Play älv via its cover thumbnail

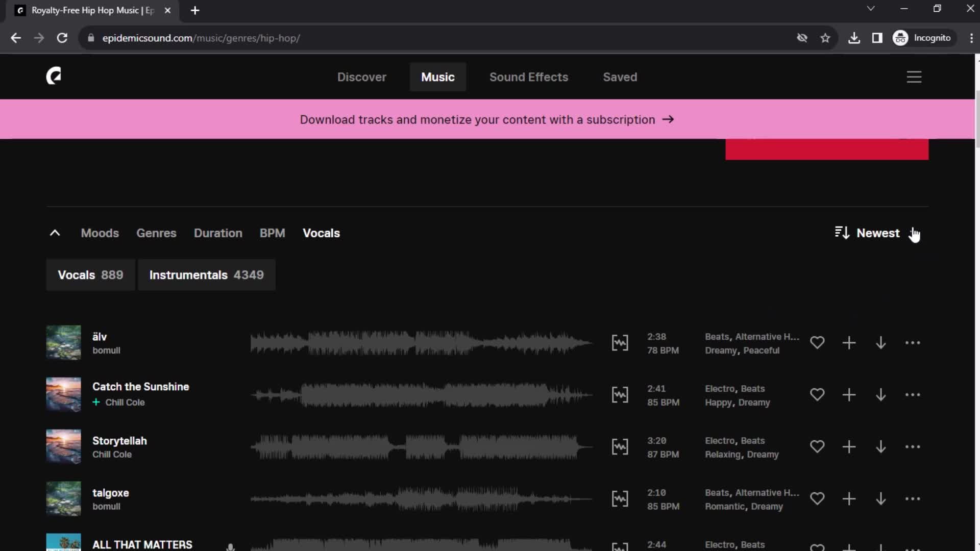(63, 343)
